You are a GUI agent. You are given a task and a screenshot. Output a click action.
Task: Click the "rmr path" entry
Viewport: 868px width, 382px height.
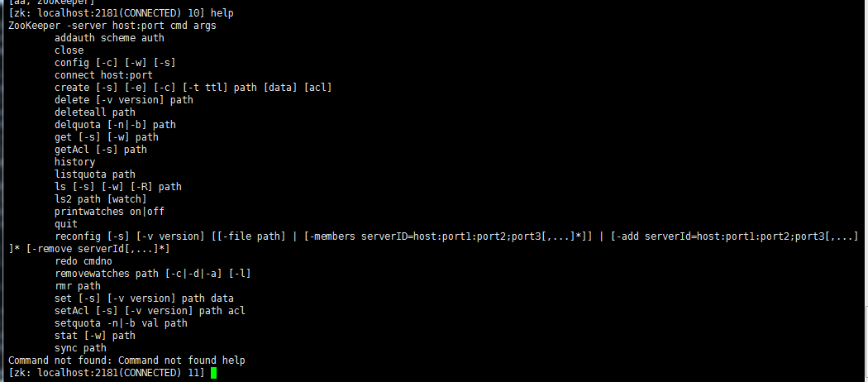coord(78,285)
